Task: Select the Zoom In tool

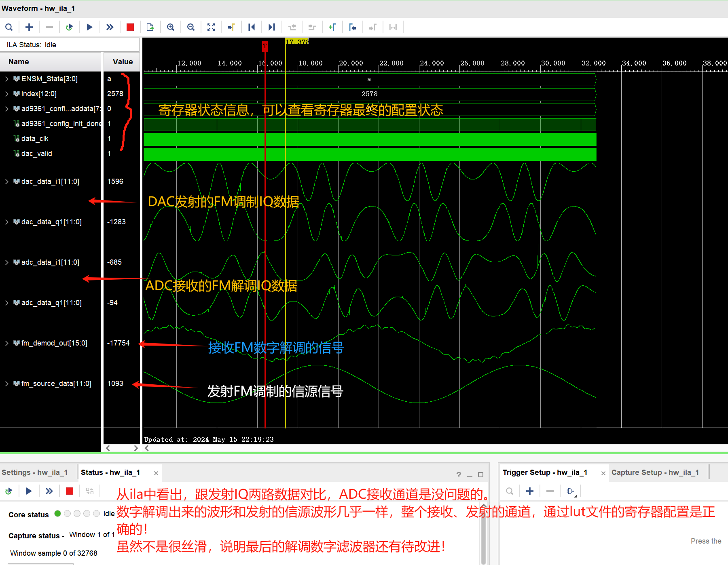Action: pos(170,27)
